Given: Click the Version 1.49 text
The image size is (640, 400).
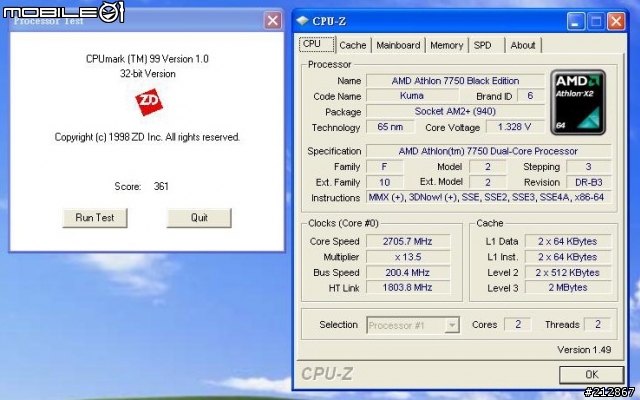Looking at the screenshot, I should (x=584, y=350).
